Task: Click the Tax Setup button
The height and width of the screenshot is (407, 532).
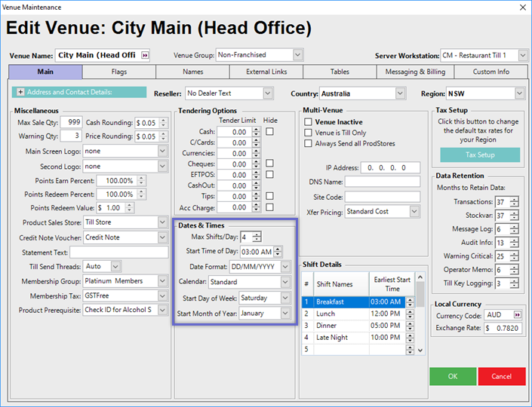Action: tap(479, 155)
